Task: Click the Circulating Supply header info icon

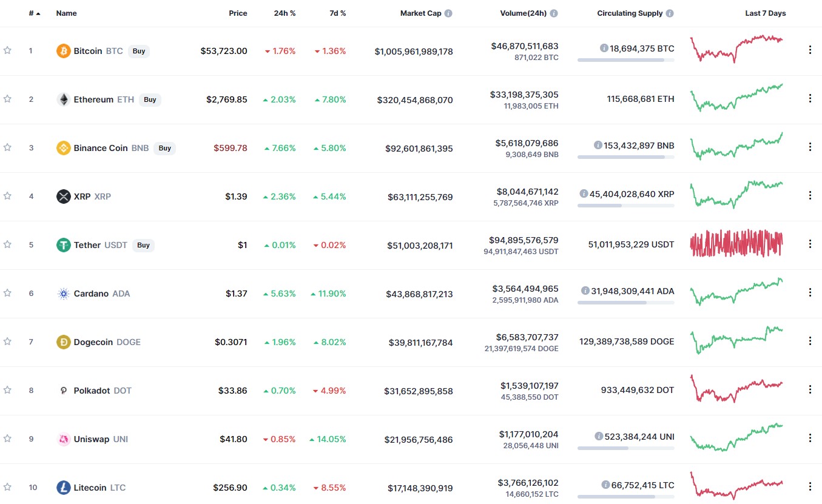Action: tap(670, 13)
